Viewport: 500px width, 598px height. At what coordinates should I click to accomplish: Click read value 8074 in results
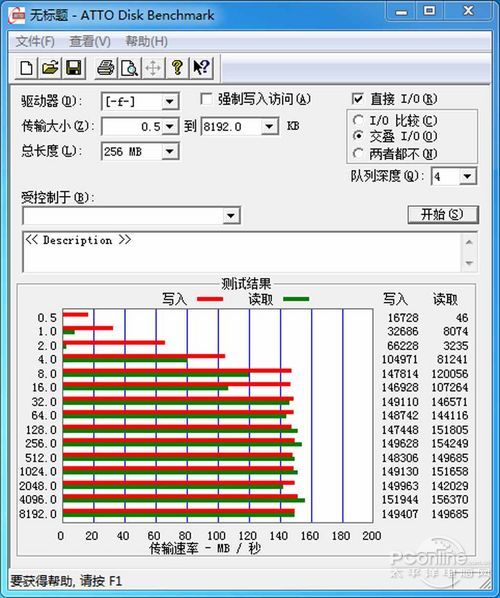coord(455,331)
